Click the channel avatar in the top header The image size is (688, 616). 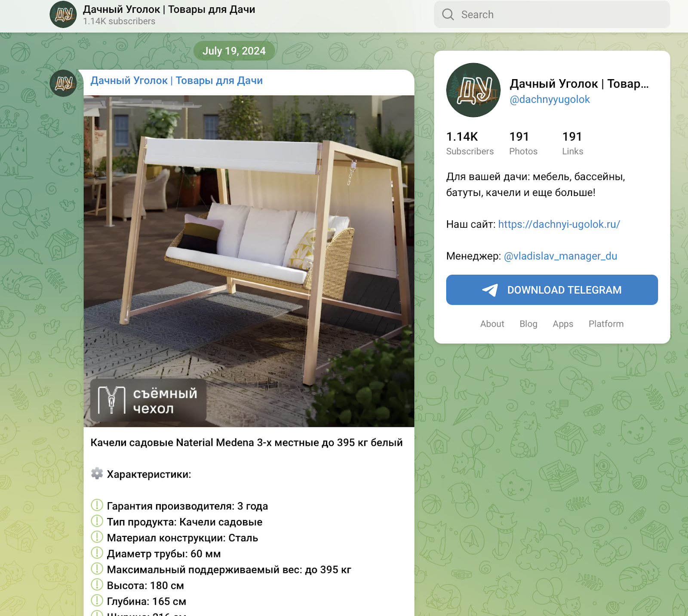pos(63,15)
